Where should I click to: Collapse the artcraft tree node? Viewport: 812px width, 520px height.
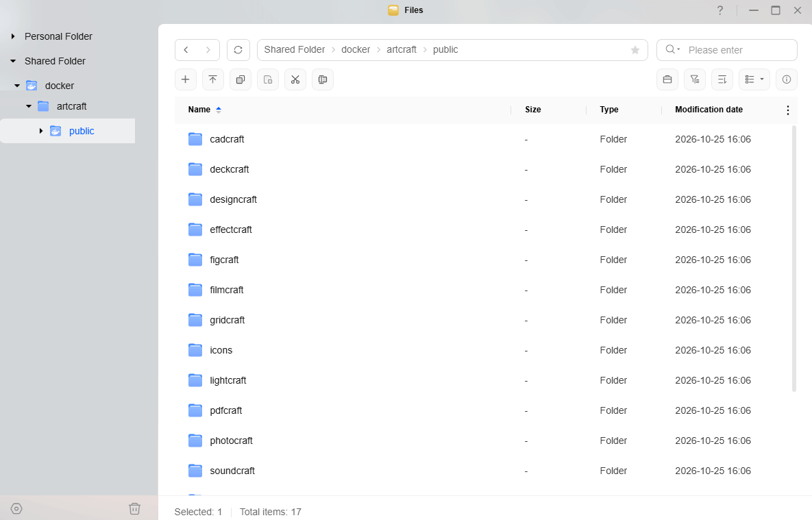(29, 106)
